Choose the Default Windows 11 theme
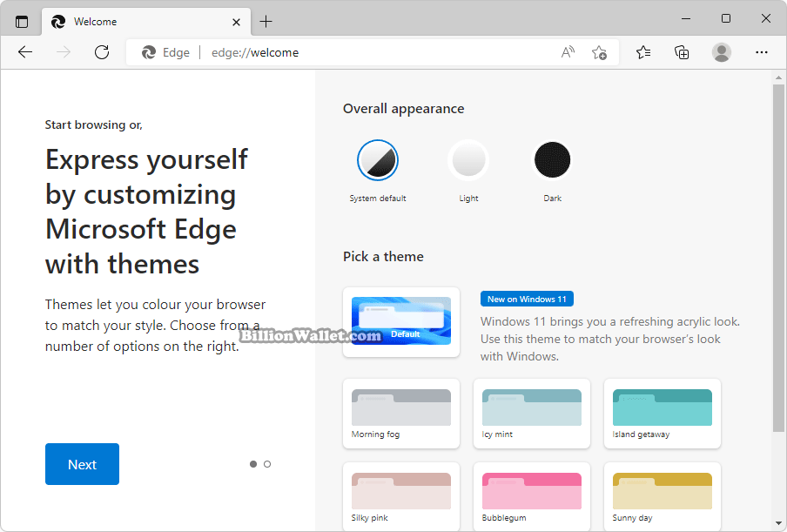Viewport: 787px width, 532px height. point(401,321)
